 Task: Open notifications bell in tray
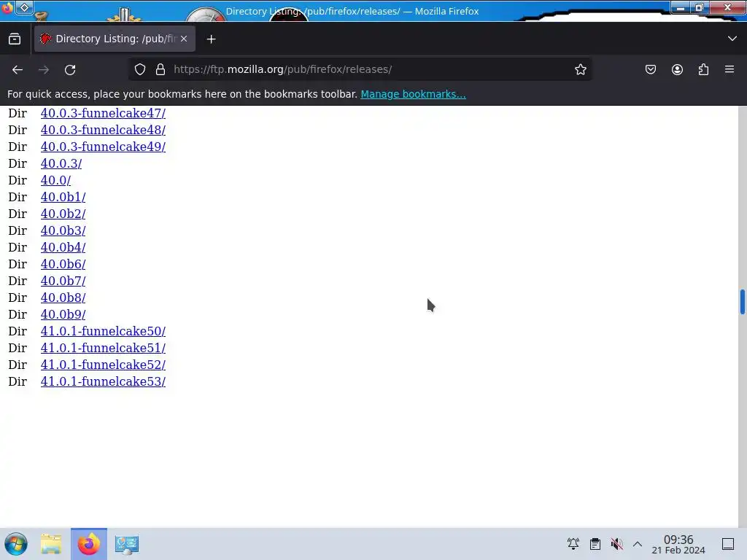click(x=573, y=544)
